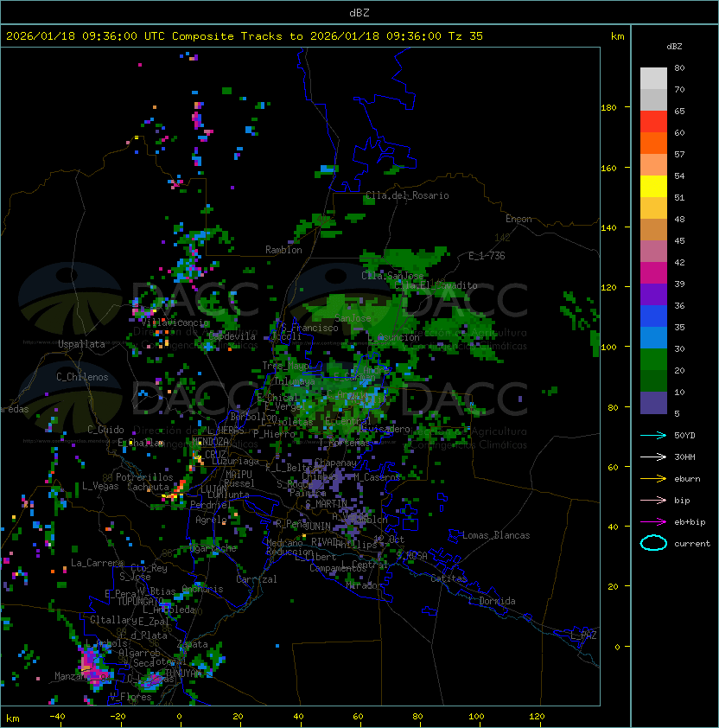Click 'V_Flores' on the map
719x728 pixels.
pyautogui.click(x=130, y=697)
